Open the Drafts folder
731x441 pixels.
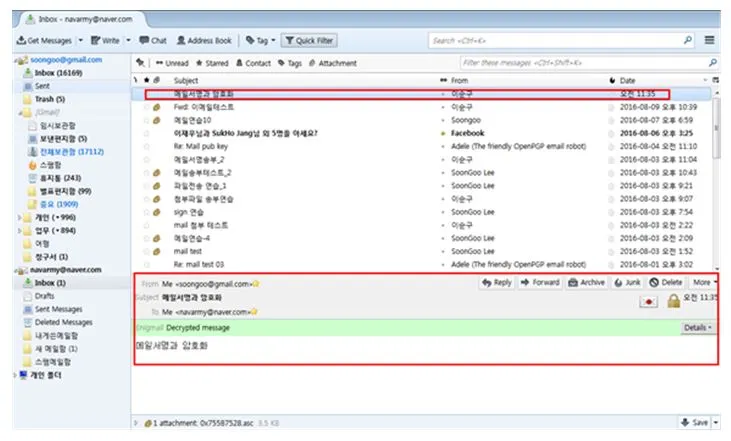44,296
